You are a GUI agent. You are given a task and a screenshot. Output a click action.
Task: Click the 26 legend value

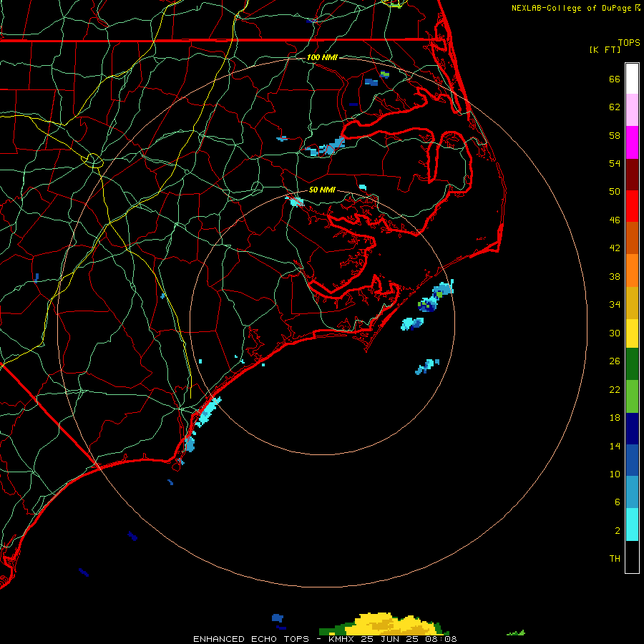[x=615, y=361]
